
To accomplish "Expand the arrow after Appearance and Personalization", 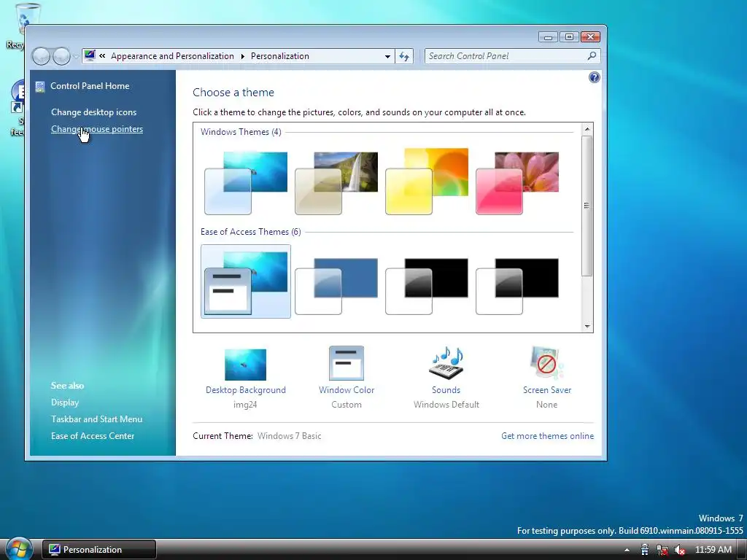I will 242,56.
